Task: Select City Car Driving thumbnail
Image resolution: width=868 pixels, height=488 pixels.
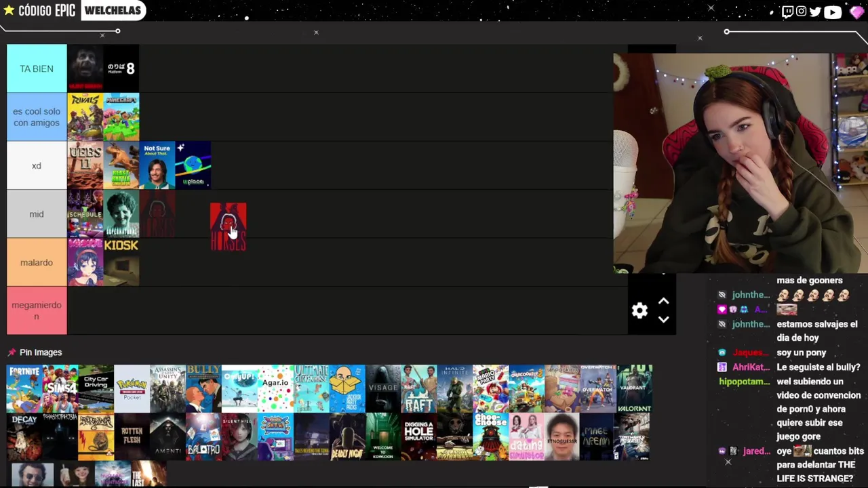Action: [96, 388]
